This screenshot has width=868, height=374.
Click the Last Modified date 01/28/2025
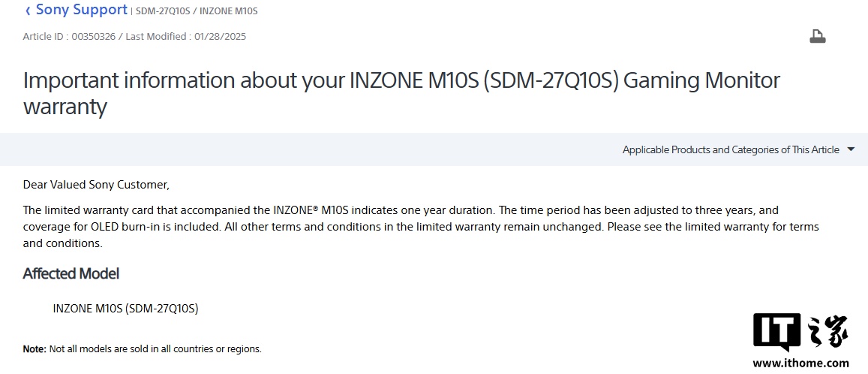[220, 36]
